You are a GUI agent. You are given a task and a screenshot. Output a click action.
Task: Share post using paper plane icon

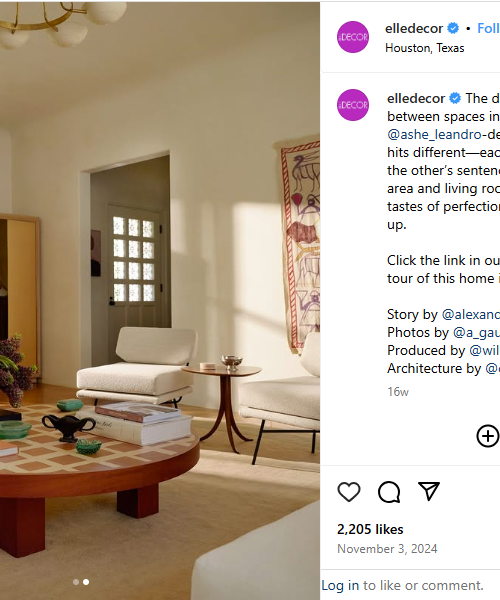[429, 491]
